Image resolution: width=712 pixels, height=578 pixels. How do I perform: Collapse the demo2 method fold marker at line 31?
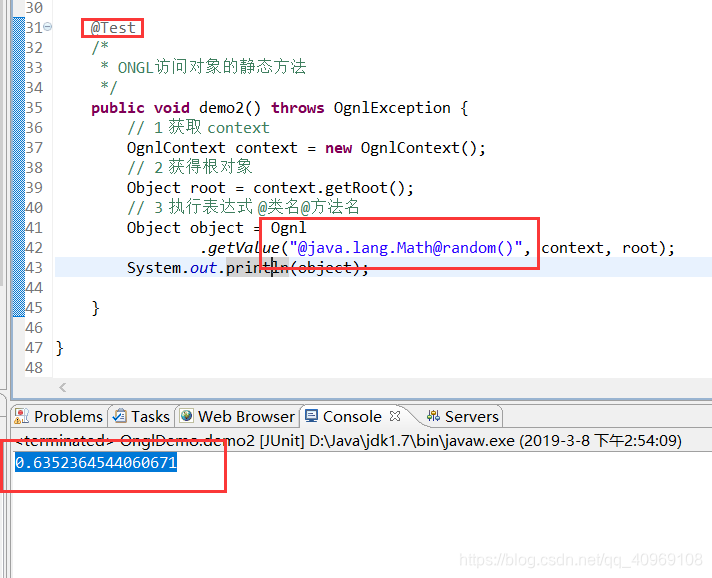click(x=48, y=27)
